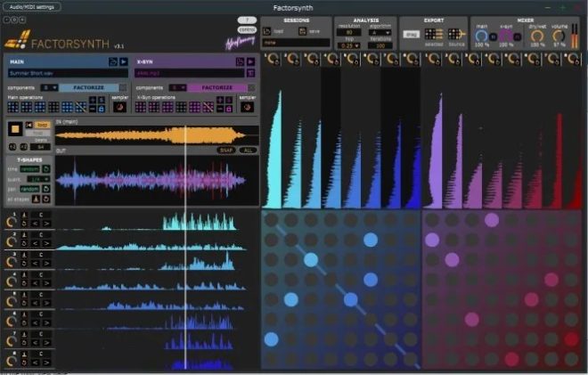Viewport: 588px width, 375px height.
Task: Adjust the Mixer volume knob
Action: click(x=559, y=37)
